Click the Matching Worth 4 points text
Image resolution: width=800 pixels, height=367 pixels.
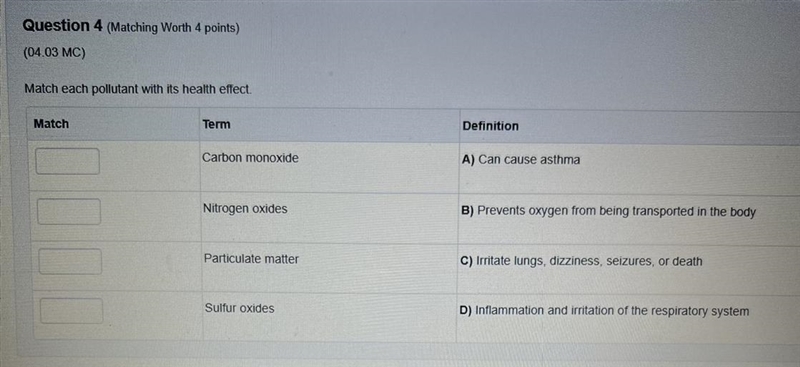coord(173,28)
